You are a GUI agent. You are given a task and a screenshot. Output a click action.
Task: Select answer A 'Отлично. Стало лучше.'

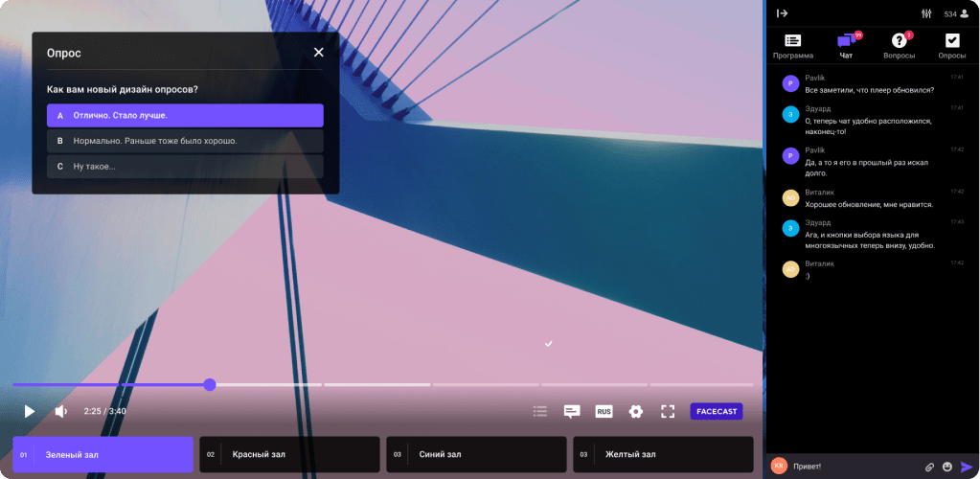pyautogui.click(x=185, y=115)
